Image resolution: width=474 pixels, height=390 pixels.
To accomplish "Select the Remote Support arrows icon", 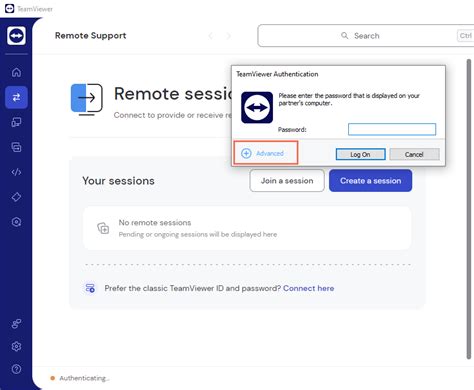I will coord(16,97).
